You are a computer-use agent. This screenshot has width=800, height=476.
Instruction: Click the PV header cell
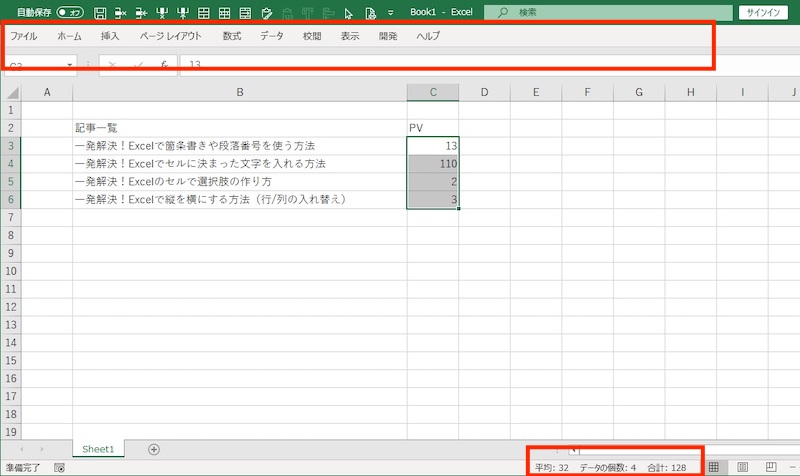tap(433, 128)
